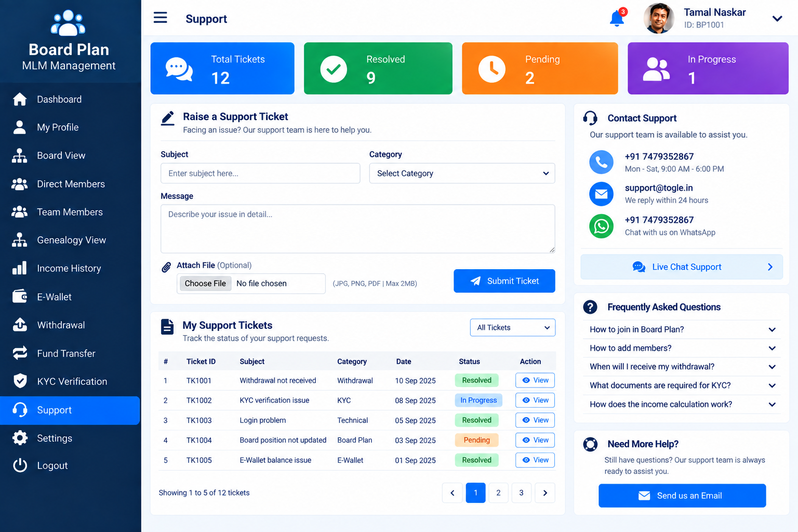
Task: Expand 'When will I receive my withdrawal?' FAQ
Action: (x=682, y=367)
